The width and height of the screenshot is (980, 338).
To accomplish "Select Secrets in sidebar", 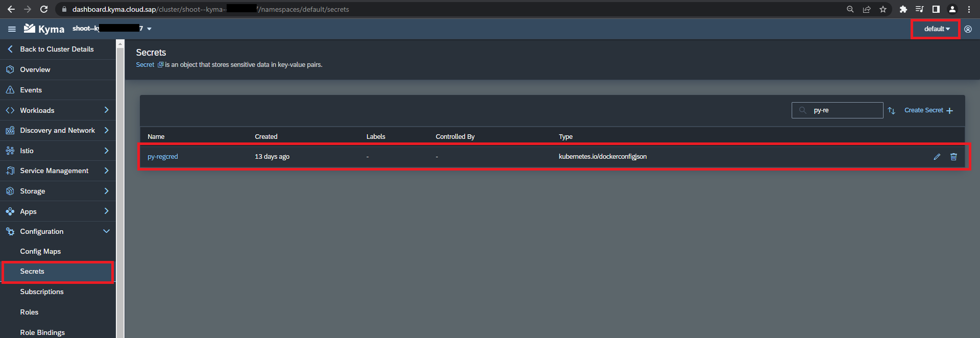I will pyautogui.click(x=32, y=271).
